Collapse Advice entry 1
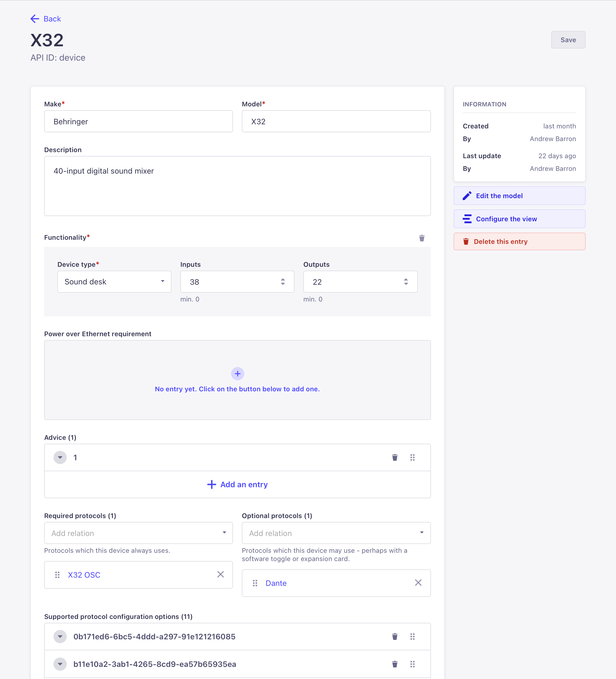Image resolution: width=616 pixels, height=679 pixels. (x=60, y=457)
